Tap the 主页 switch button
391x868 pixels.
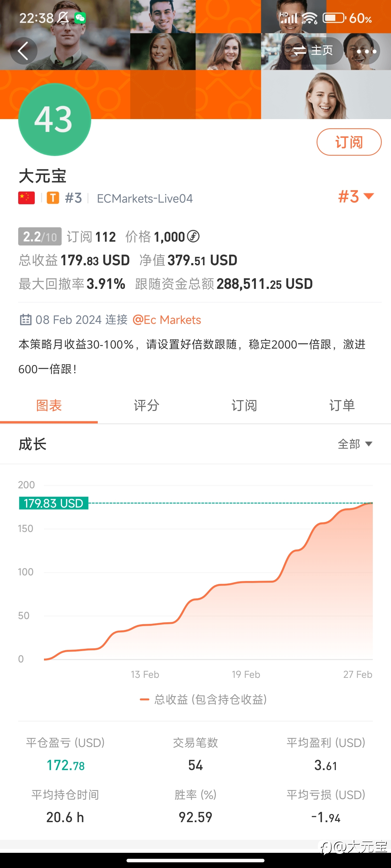(x=313, y=51)
